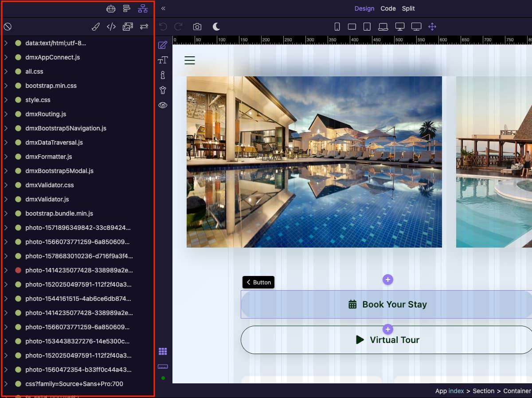Open the hamburger menu on the page
Screen dimensions: 532x398
(x=190, y=60)
